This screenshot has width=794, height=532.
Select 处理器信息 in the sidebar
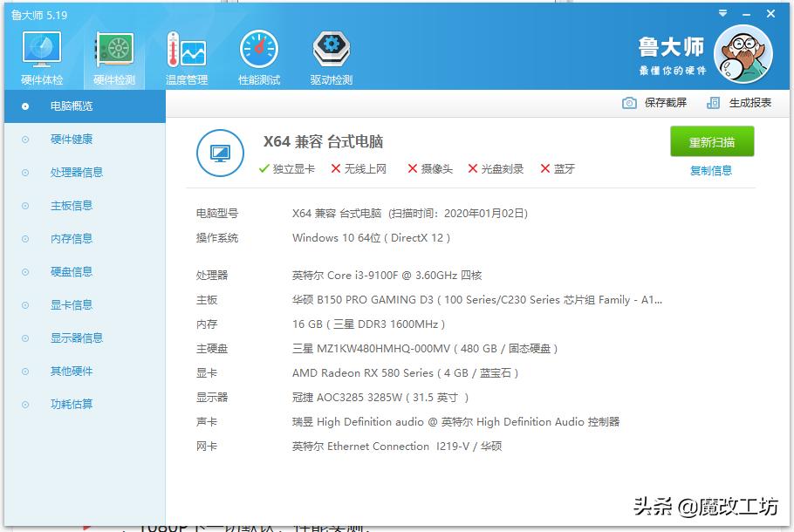pyautogui.click(x=76, y=172)
